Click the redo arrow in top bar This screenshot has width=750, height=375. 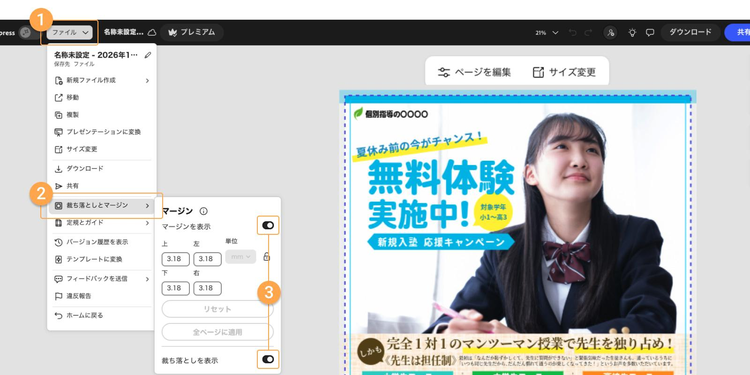(588, 33)
